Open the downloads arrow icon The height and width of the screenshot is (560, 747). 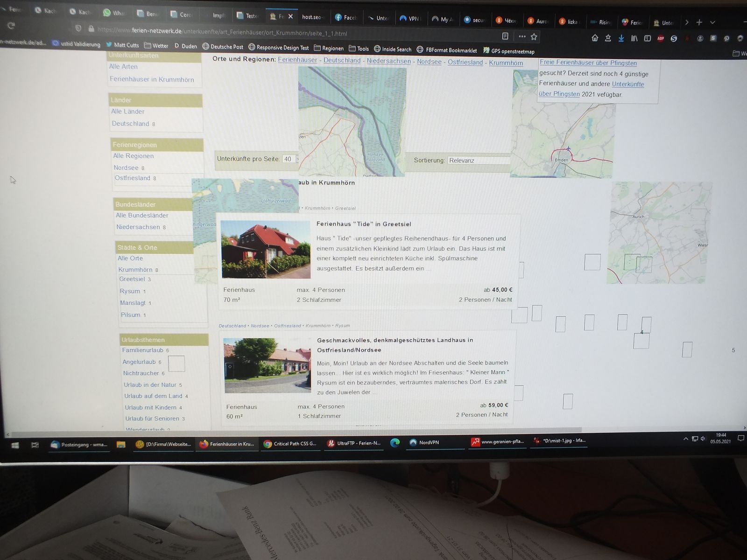[621, 38]
